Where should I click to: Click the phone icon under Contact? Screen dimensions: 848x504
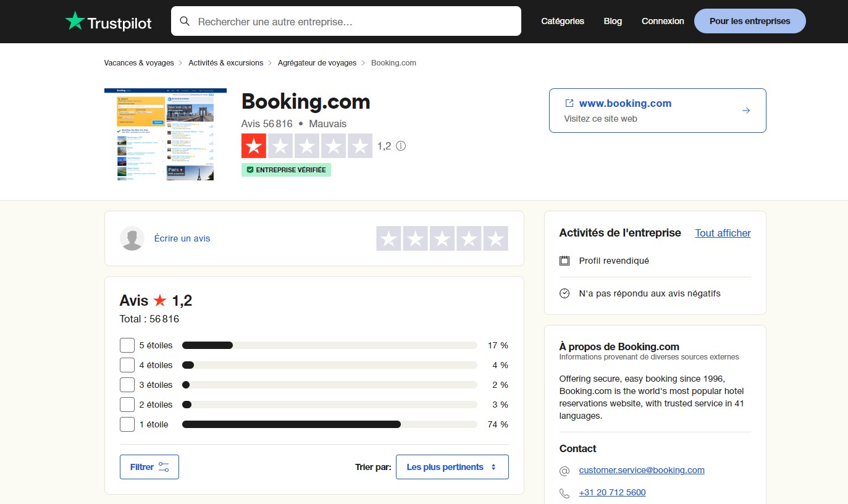(565, 493)
